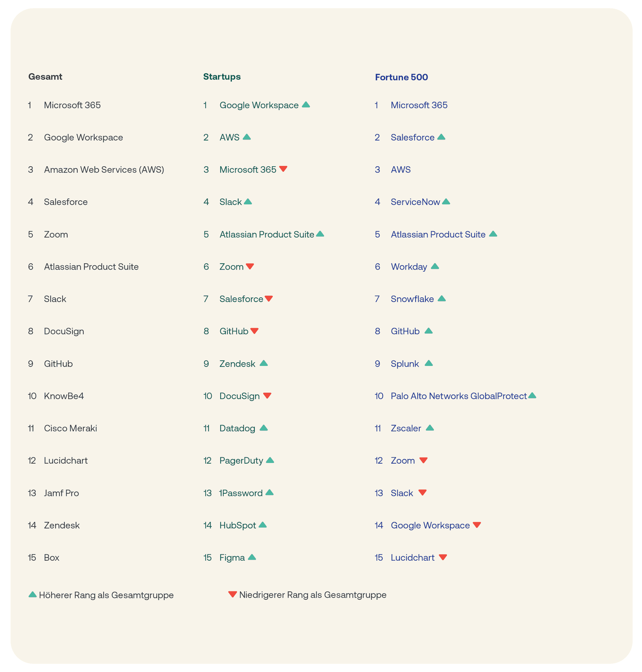Click the green up arrow beside Startups Atlassian Product Suite
This screenshot has height=672, width=642.
click(320, 234)
